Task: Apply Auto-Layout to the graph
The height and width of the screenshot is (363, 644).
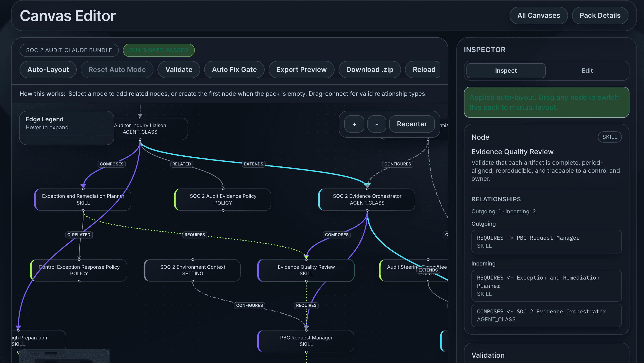Action: [48, 69]
